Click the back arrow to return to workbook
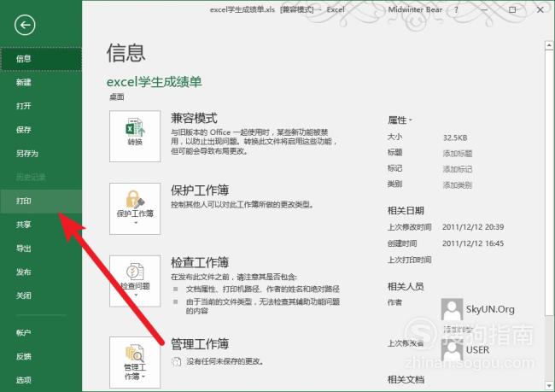The height and width of the screenshot is (392, 555). tap(25, 25)
